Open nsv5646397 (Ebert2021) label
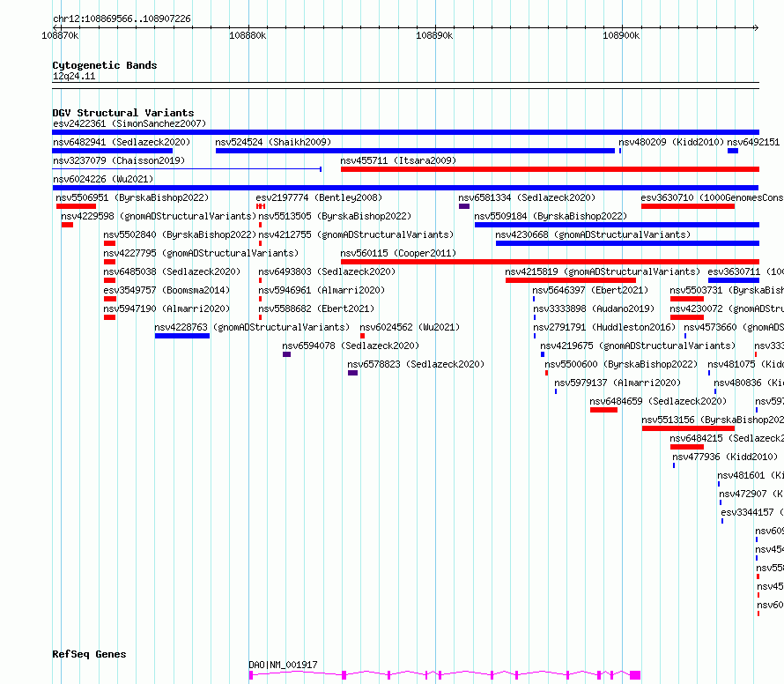 tap(590, 290)
